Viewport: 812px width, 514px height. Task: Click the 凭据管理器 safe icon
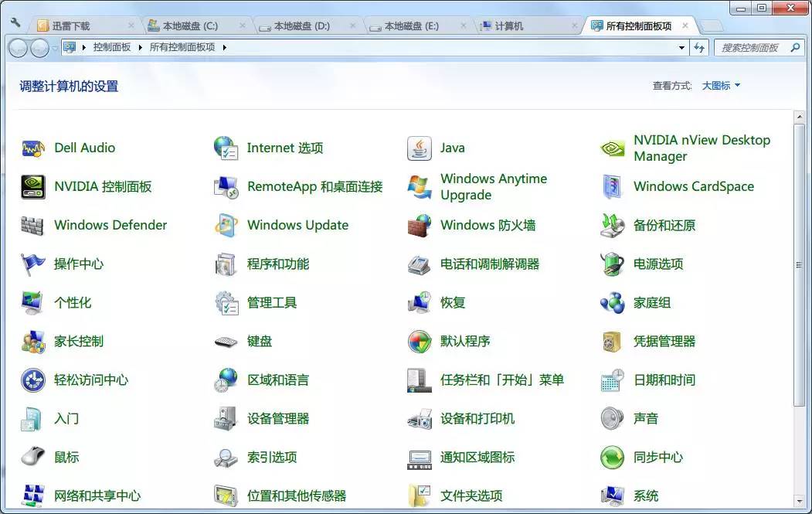pos(612,342)
